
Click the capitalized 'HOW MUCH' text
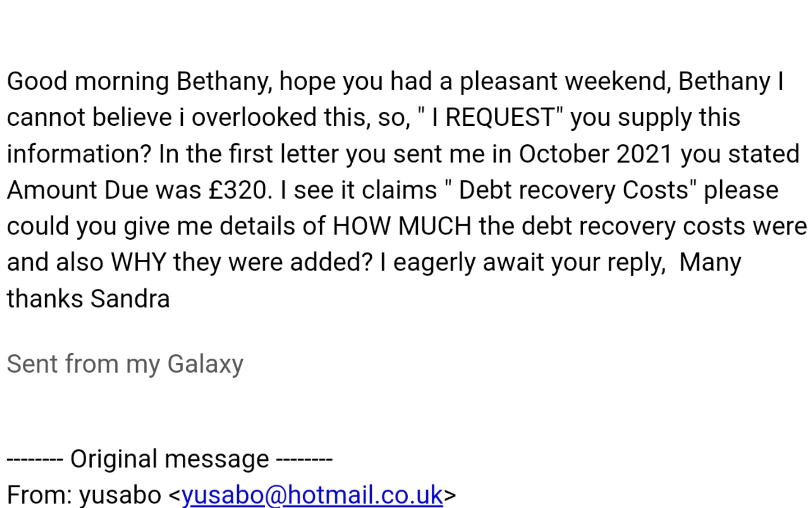pyautogui.click(x=402, y=226)
